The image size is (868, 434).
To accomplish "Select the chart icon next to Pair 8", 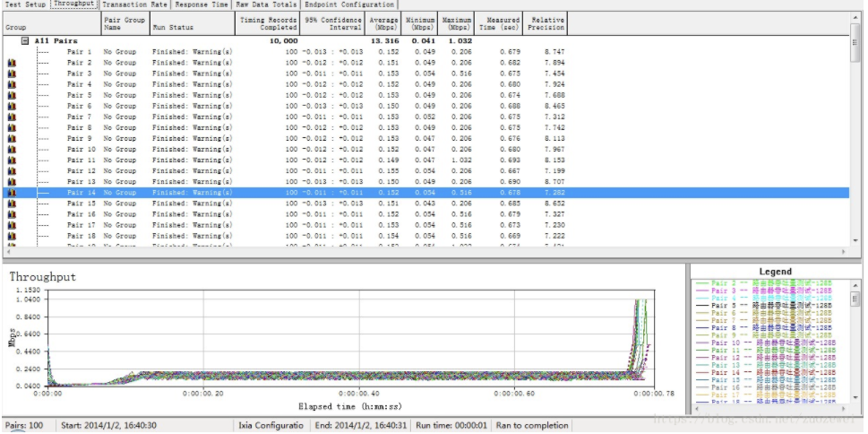I will click(x=13, y=127).
